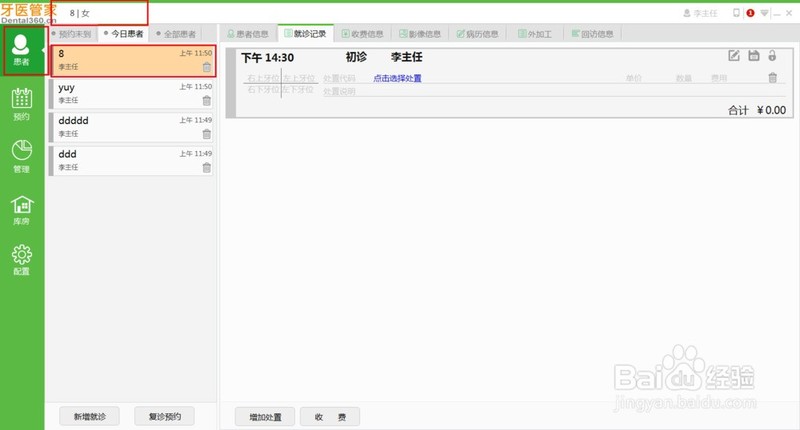Viewport: 800px width, 430px height.
Task: Open the 配置 (Settings) gear section
Action: click(21, 260)
